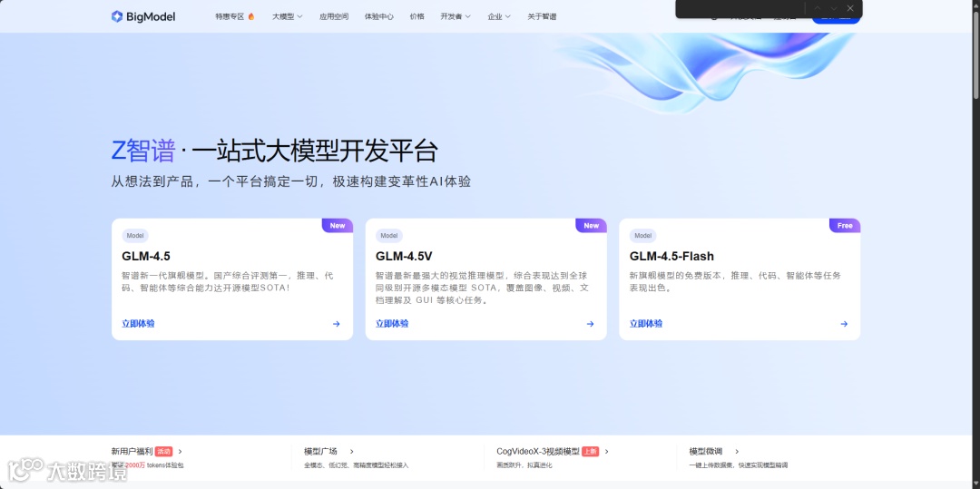The width and height of the screenshot is (980, 489).
Task: Click the New badge on GLM-4.5V card
Action: click(592, 226)
